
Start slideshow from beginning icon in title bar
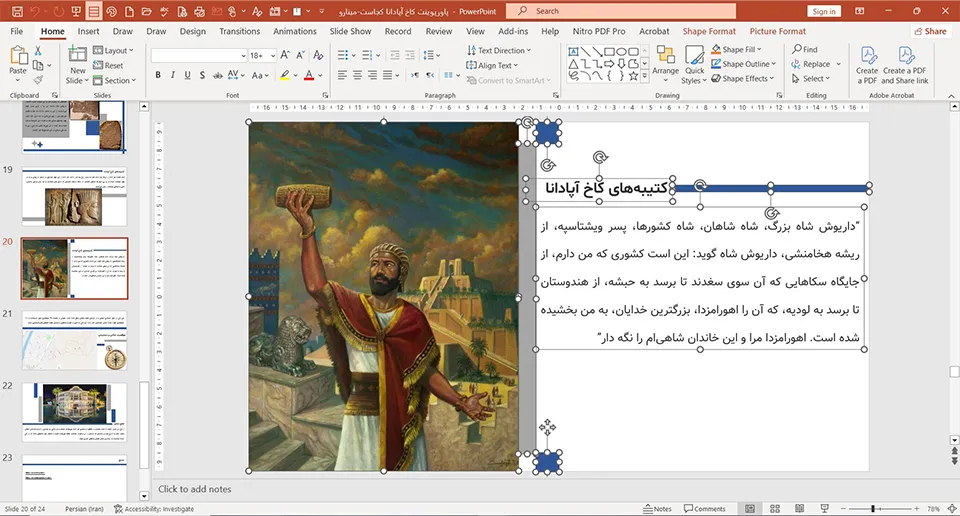[x=76, y=11]
